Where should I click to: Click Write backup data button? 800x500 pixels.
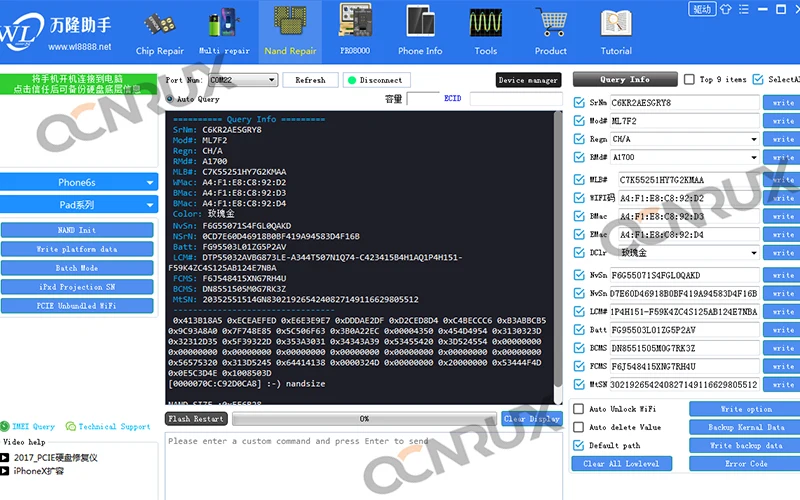coord(745,445)
